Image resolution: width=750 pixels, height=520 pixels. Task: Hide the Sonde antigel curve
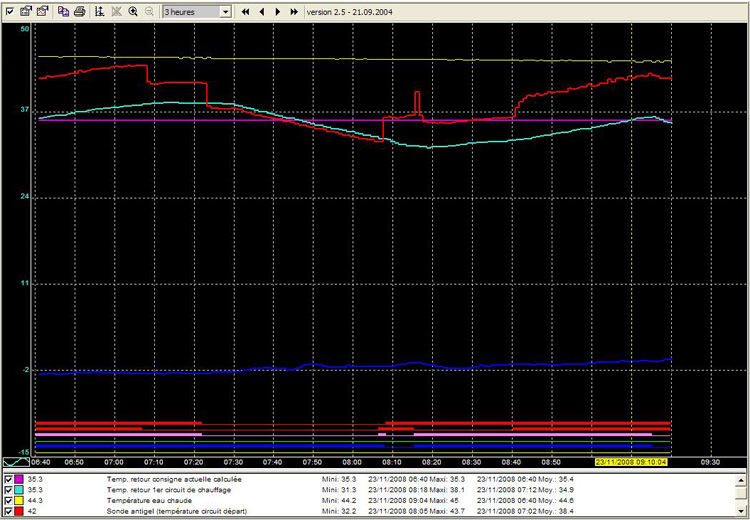pos(9,512)
